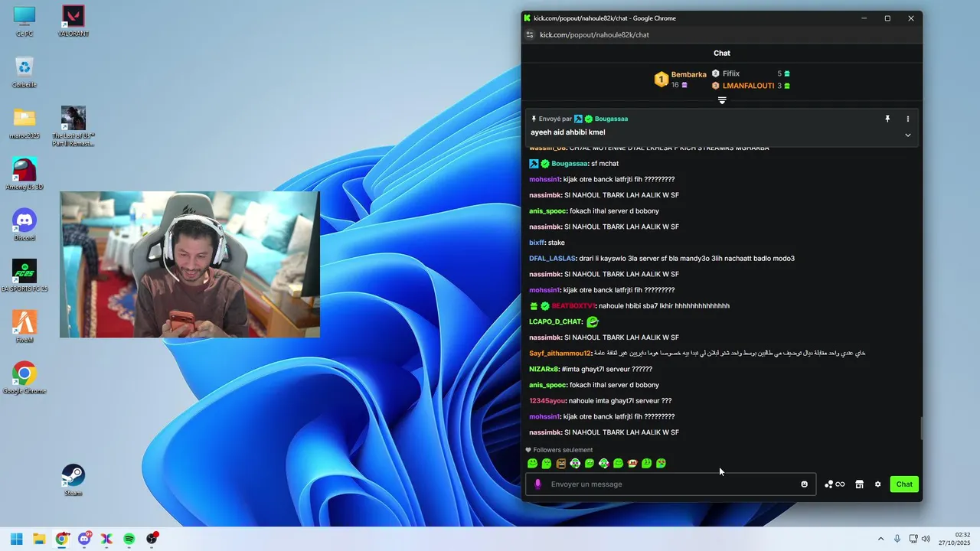Expand the gift leaderboard arrow
980x551 pixels.
(x=722, y=101)
